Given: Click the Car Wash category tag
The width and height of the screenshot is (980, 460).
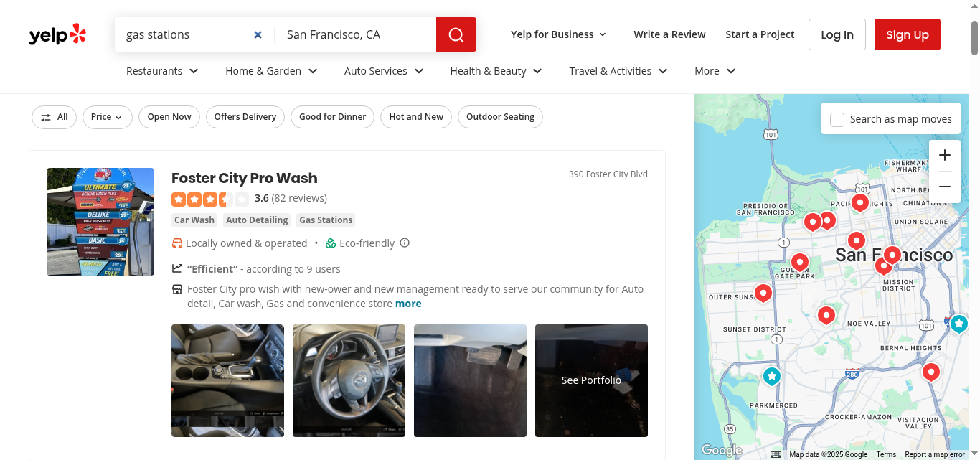Looking at the screenshot, I should (x=194, y=220).
